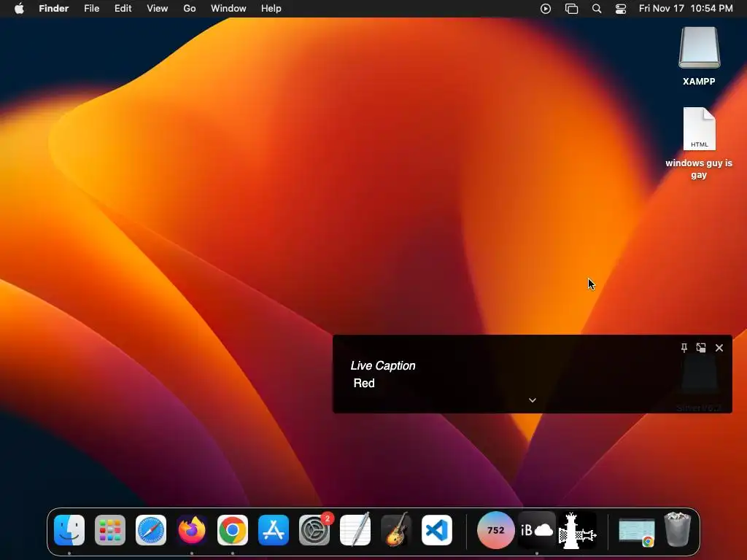Open the File menu
Viewport: 747px width, 560px height.
91,9
